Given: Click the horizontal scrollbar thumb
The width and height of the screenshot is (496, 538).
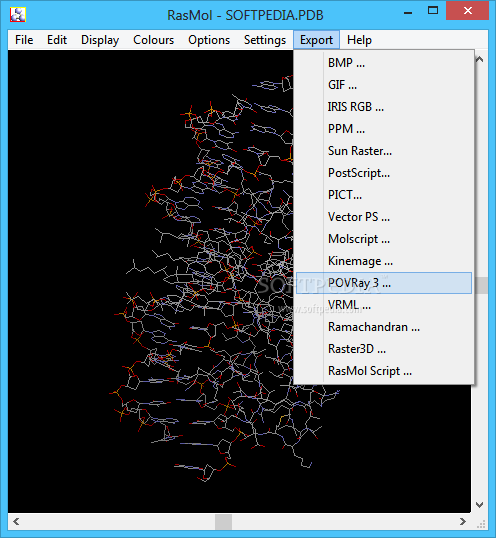Looking at the screenshot, I should (223, 522).
